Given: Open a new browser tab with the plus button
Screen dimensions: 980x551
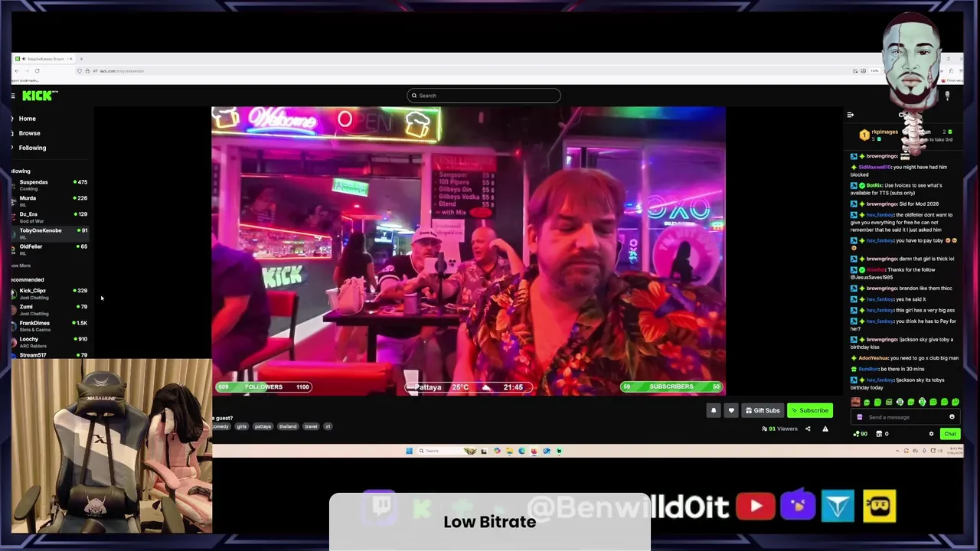Looking at the screenshot, I should click(82, 59).
